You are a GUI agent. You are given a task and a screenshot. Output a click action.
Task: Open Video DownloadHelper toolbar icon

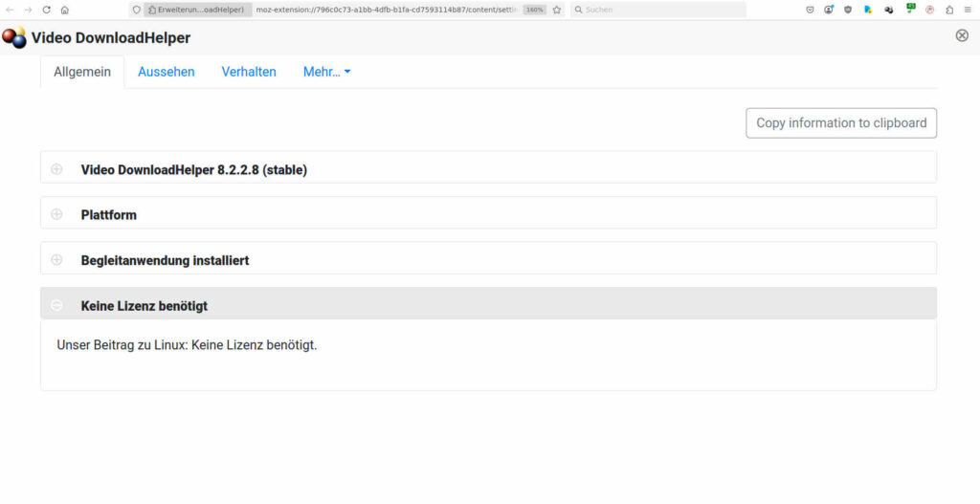pyautogui.click(x=889, y=10)
